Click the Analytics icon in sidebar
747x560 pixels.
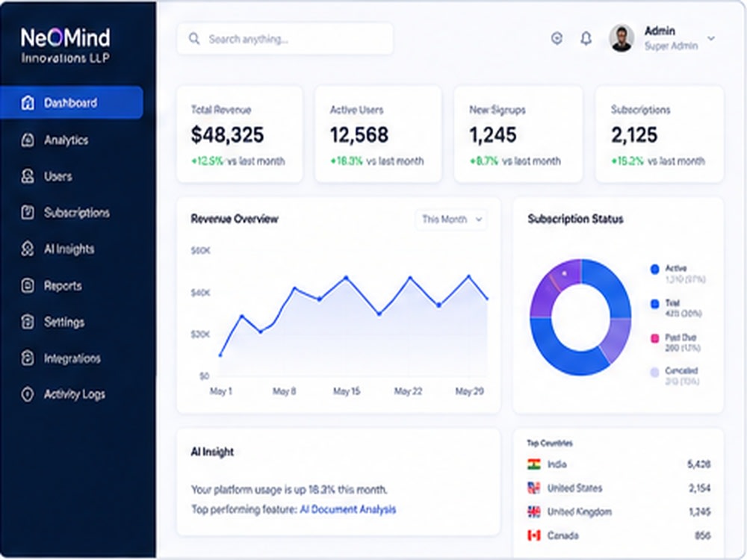28,140
